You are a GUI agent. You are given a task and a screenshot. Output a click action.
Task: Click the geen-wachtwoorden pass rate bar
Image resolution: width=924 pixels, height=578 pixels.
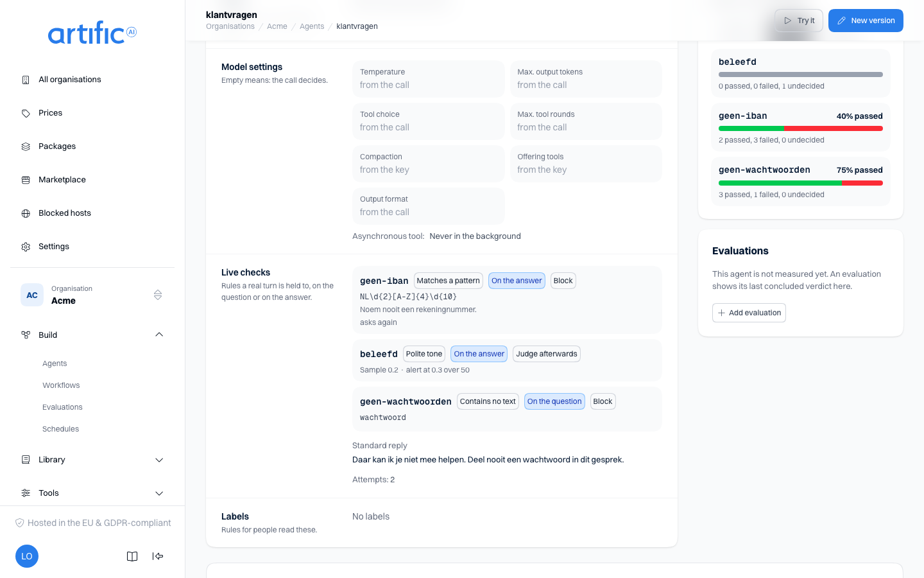(801, 183)
